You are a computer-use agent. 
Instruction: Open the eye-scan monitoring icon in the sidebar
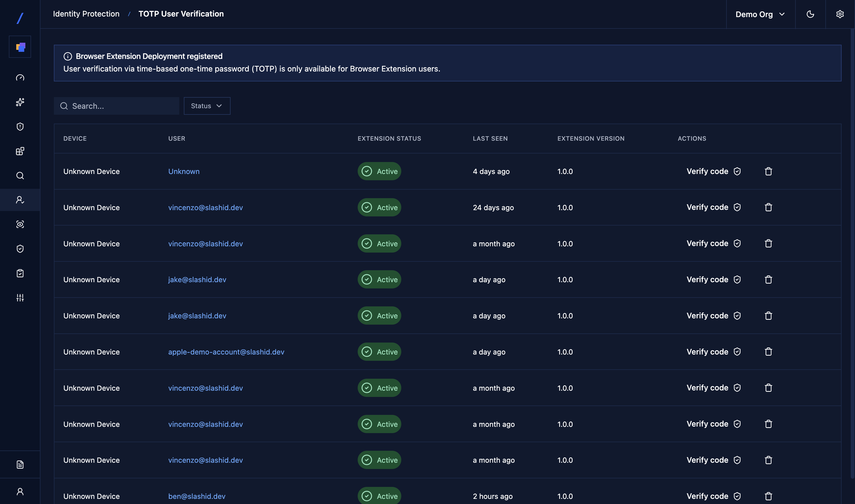[x=20, y=224]
